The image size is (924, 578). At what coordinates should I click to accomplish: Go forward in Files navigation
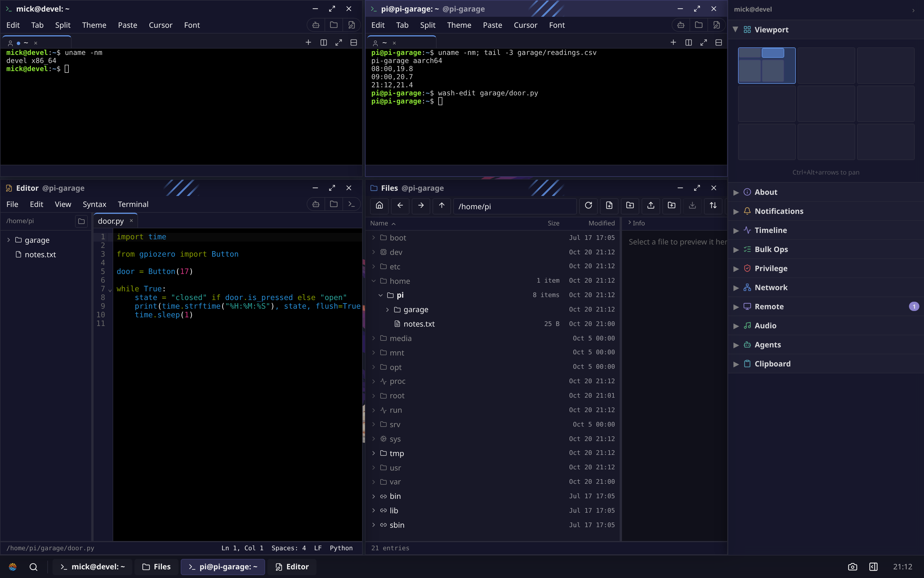421,206
